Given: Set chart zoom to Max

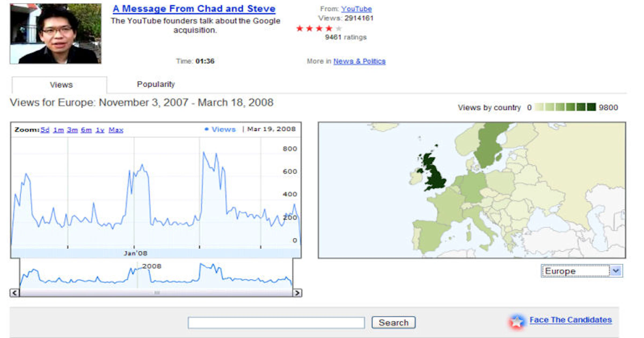Looking at the screenshot, I should (x=116, y=130).
